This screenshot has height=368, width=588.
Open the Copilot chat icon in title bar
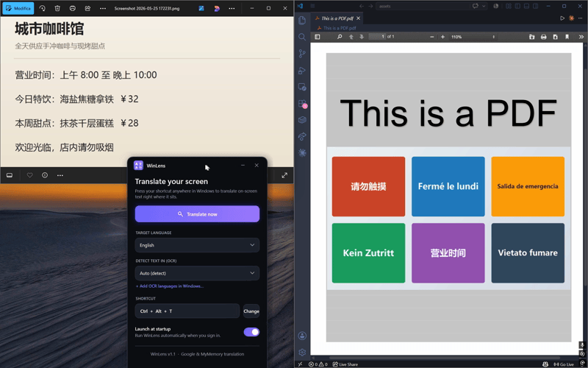[x=476, y=6]
